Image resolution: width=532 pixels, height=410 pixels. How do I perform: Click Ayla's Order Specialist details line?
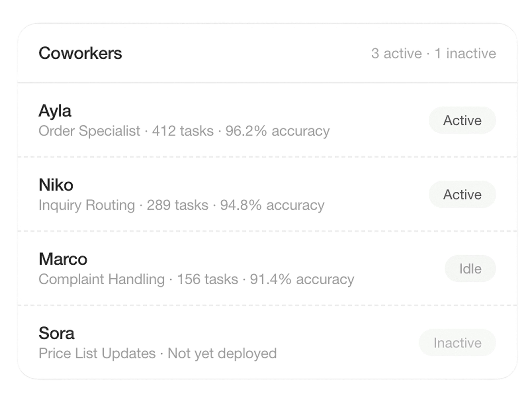pos(184,131)
